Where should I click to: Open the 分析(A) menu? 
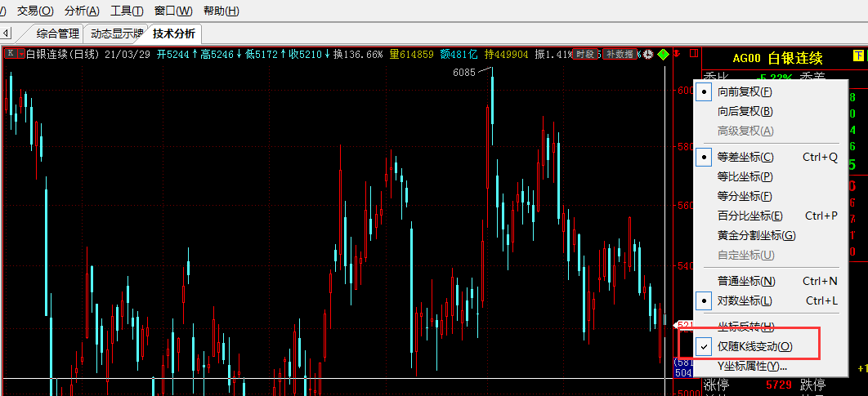click(82, 11)
